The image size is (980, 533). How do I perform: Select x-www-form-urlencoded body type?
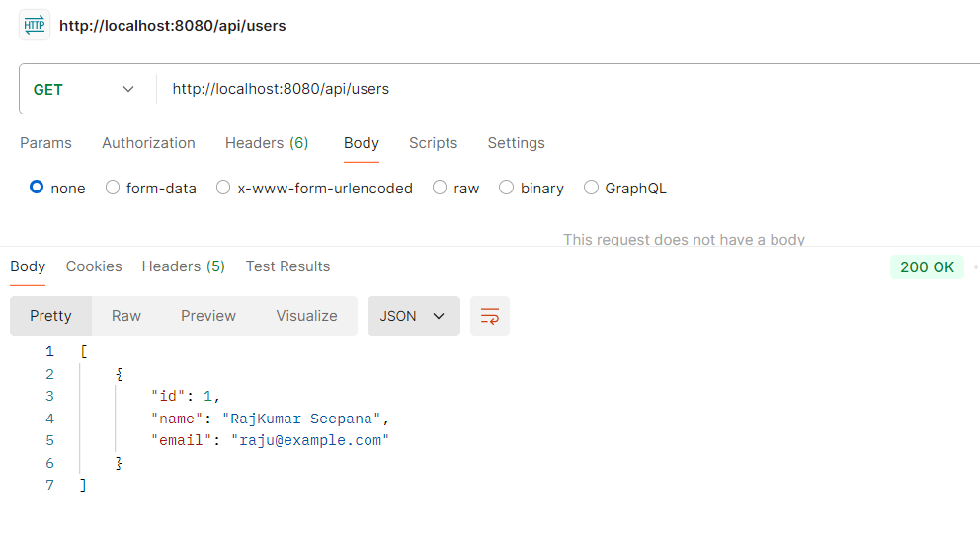[x=223, y=188]
